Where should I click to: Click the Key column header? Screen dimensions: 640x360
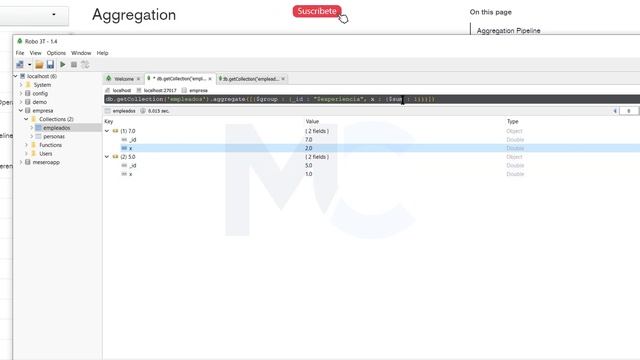point(109,122)
